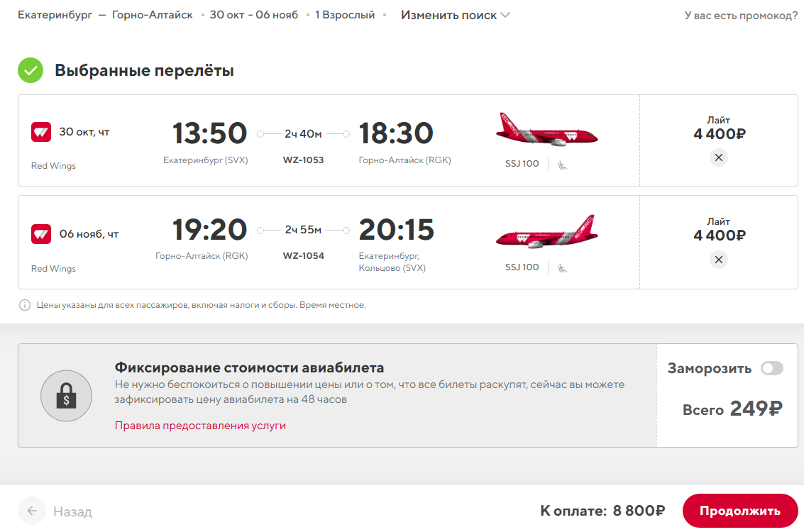Toggle the Заморозить price freeze switch

(771, 368)
